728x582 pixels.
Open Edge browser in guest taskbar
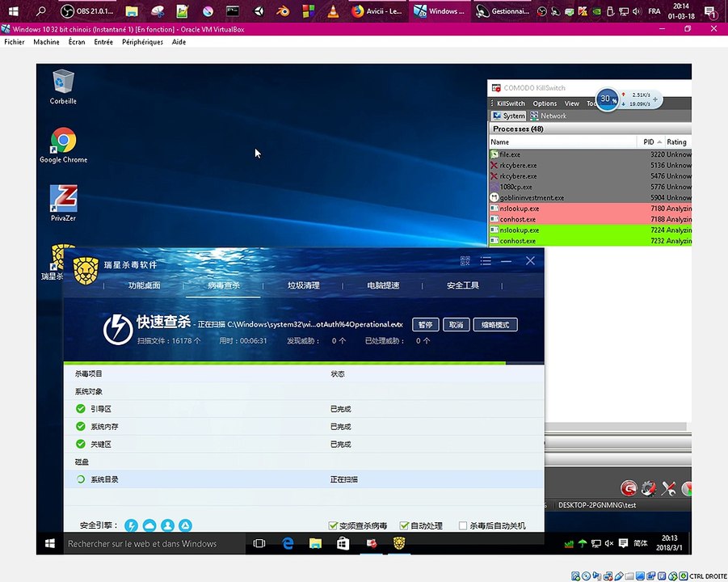(288, 543)
